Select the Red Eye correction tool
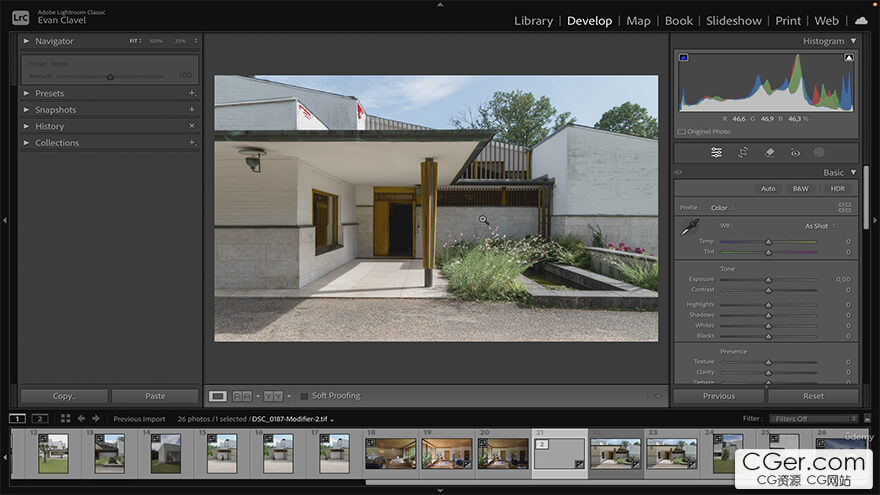 (x=795, y=152)
